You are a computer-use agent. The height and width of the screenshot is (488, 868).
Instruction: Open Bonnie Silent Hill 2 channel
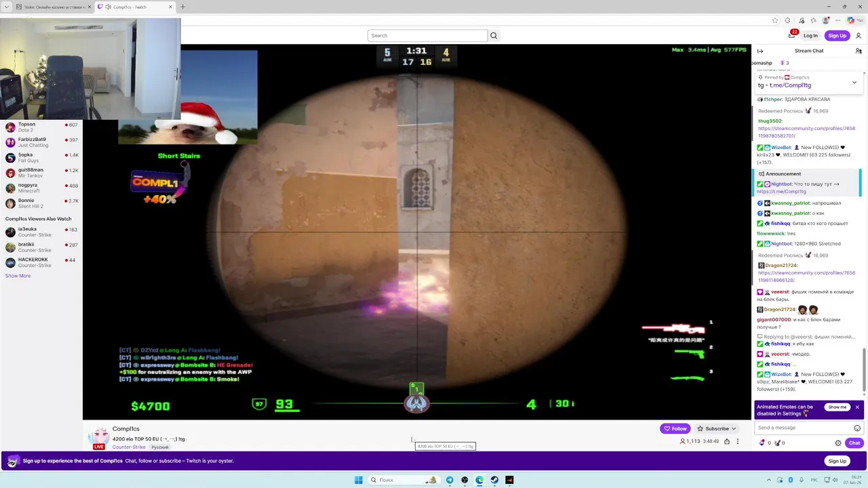(41, 203)
